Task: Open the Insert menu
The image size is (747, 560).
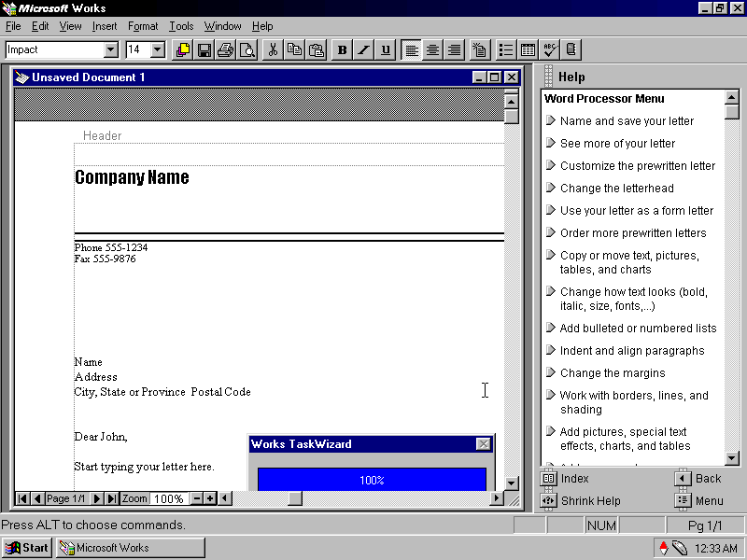Action: click(x=105, y=26)
